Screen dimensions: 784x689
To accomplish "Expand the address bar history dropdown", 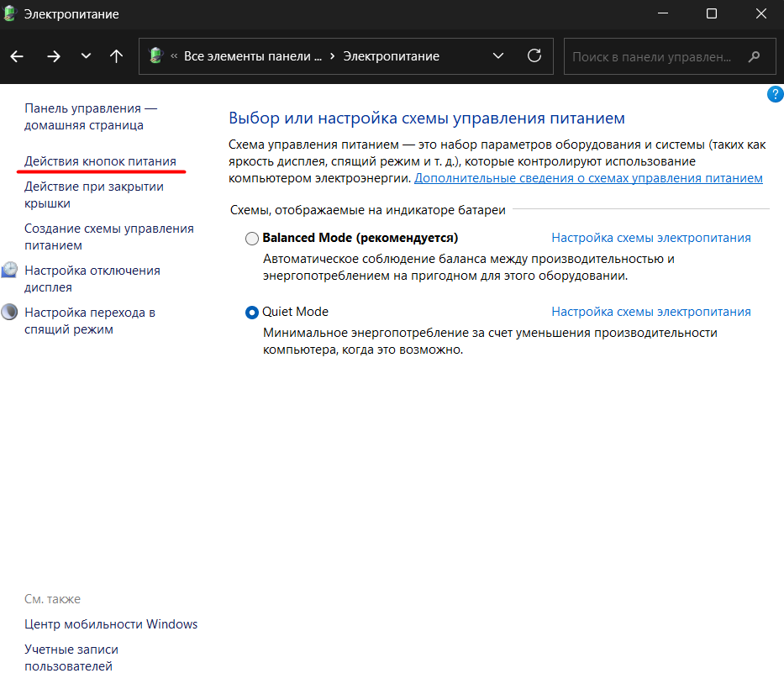I will (x=498, y=56).
